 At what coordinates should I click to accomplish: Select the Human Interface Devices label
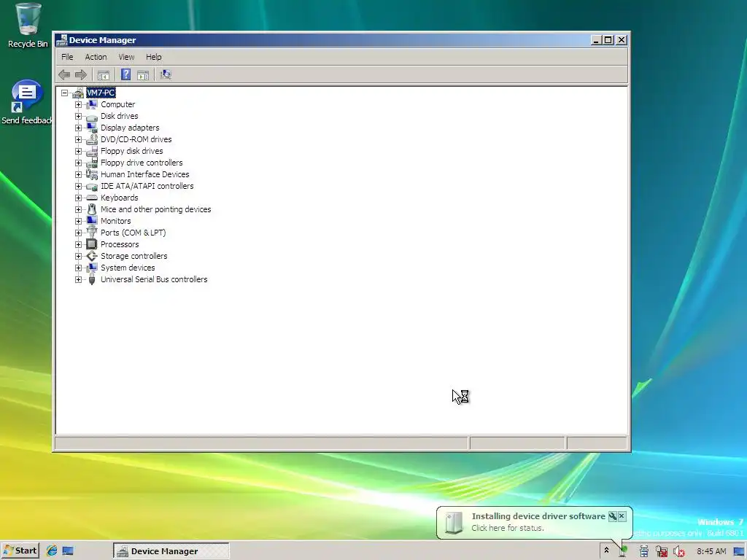click(x=145, y=174)
